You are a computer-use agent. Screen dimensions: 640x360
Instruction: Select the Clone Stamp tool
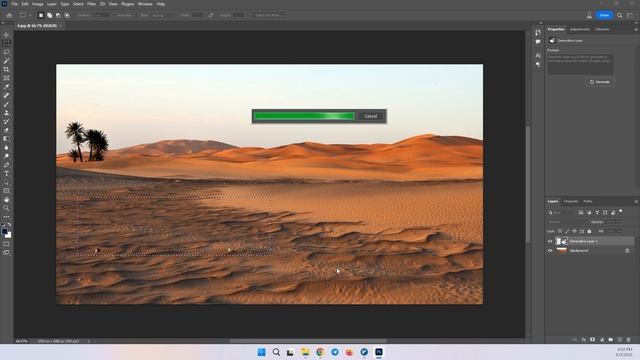pos(7,113)
